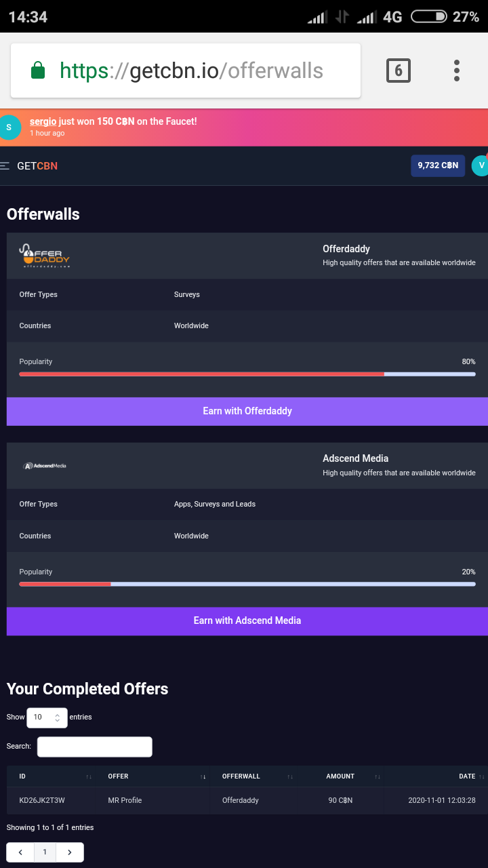Click Your Completed Offers heading
This screenshot has width=488, height=868.
87,689
